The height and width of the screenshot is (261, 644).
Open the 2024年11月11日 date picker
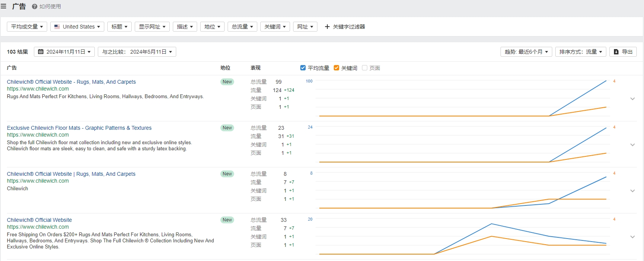[x=64, y=52]
